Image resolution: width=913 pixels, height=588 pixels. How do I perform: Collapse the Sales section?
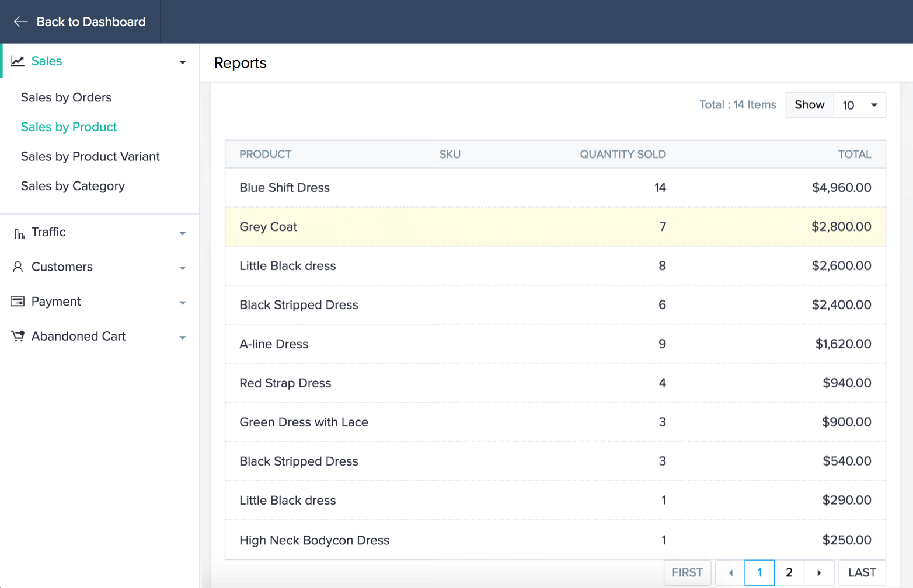point(182,62)
